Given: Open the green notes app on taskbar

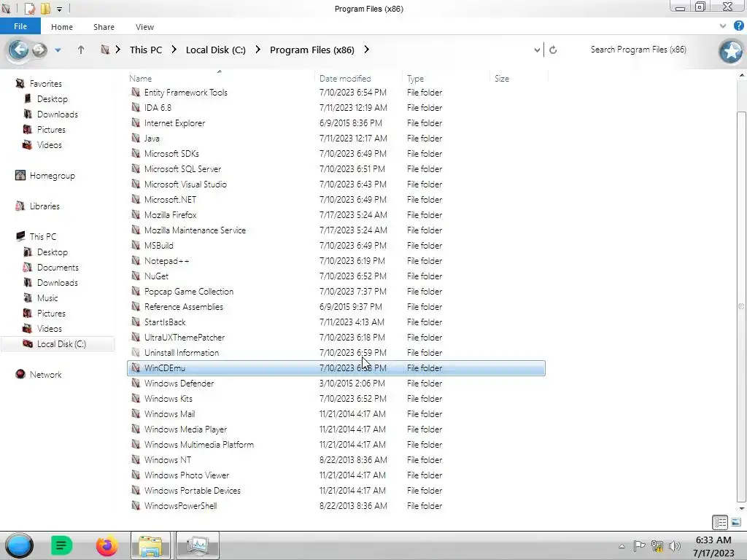Looking at the screenshot, I should [61, 545].
